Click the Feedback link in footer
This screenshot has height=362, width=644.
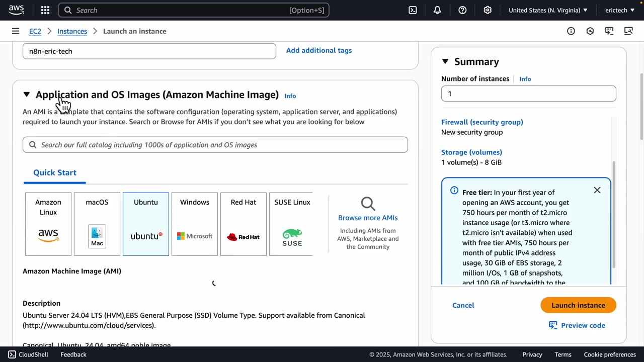(x=73, y=354)
